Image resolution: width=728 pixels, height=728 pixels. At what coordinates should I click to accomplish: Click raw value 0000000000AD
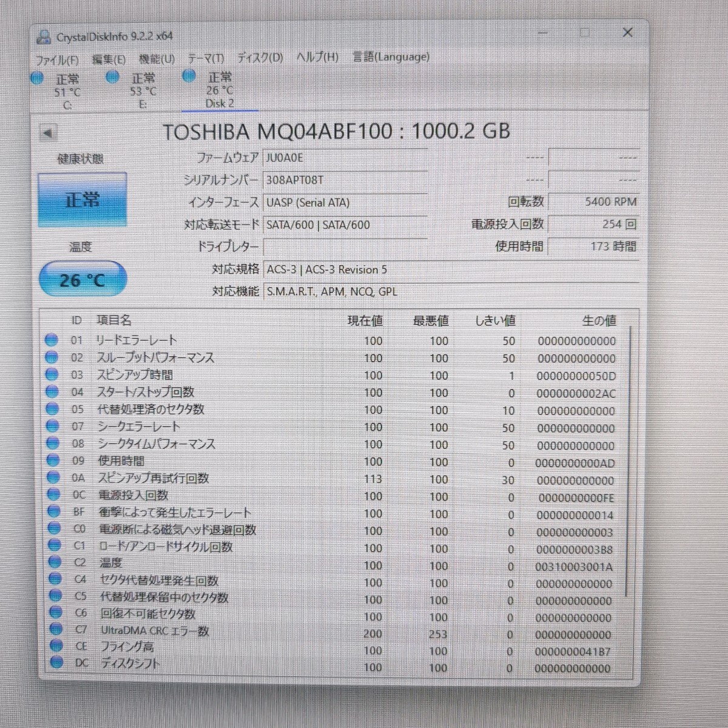pyautogui.click(x=575, y=463)
